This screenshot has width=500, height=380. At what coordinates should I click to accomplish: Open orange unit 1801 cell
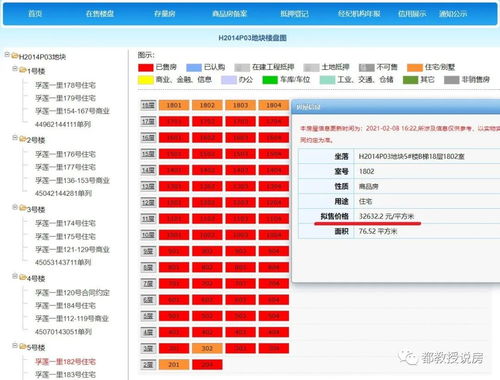tap(174, 105)
